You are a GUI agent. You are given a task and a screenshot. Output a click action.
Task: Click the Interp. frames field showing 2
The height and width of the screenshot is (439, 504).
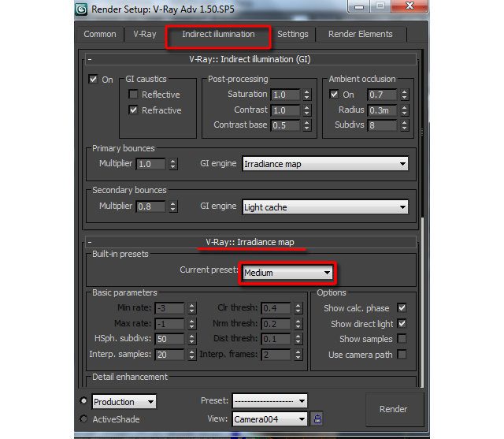[x=276, y=355]
